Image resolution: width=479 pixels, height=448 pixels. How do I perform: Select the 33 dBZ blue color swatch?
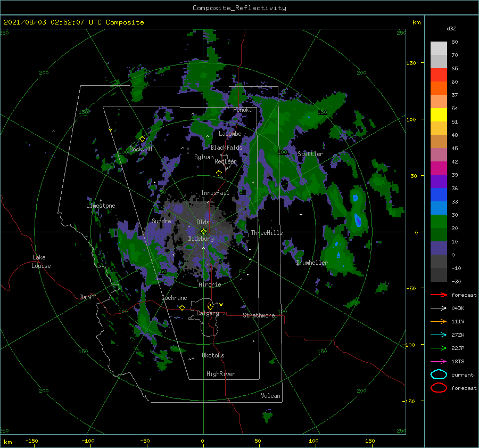439,195
